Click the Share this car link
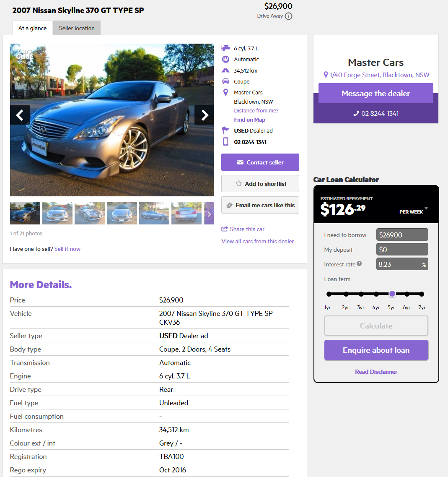 click(247, 229)
